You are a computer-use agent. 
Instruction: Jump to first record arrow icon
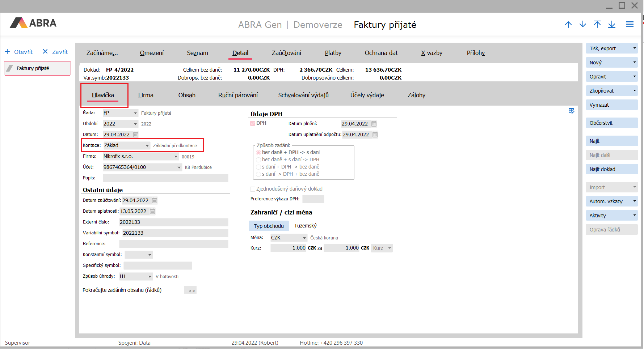click(597, 24)
